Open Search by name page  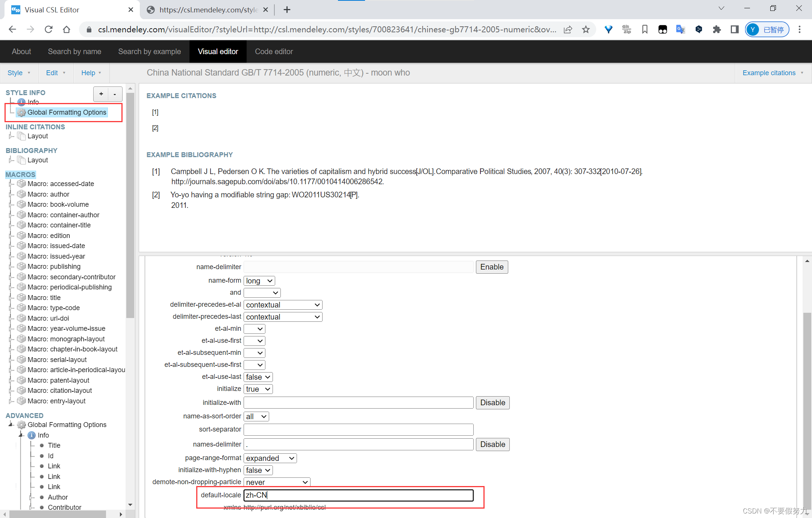(74, 51)
